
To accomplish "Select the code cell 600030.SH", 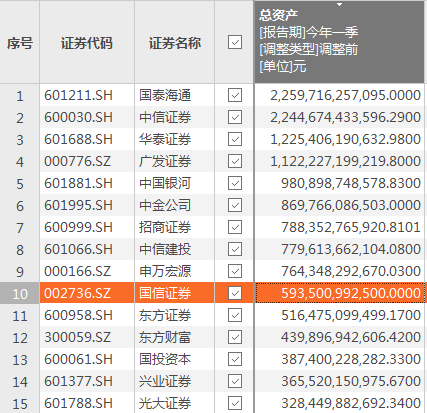I will tap(87, 117).
